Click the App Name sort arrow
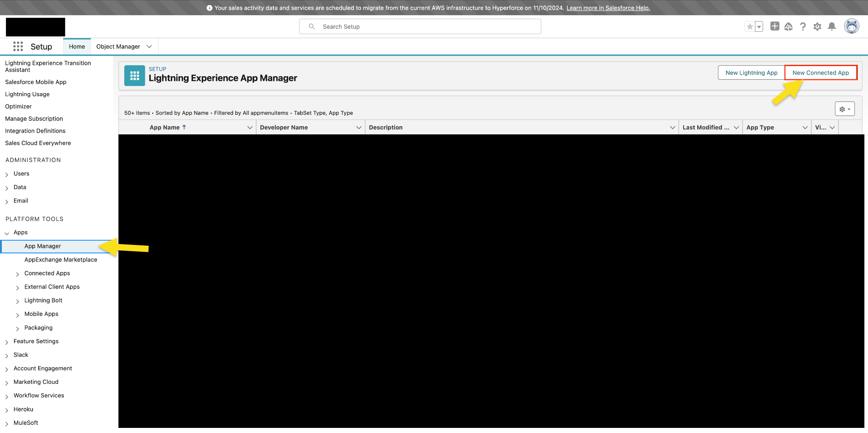The width and height of the screenshot is (868, 433). pyautogui.click(x=184, y=127)
